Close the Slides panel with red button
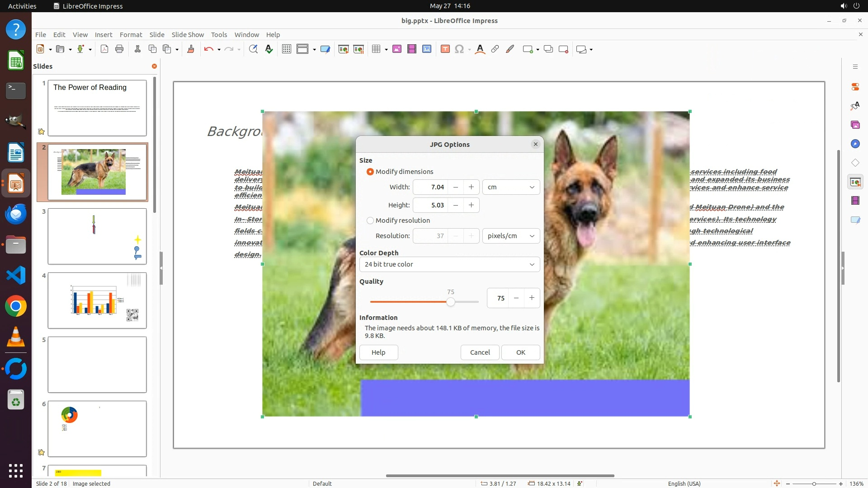The width and height of the screenshot is (868, 488). [154, 66]
